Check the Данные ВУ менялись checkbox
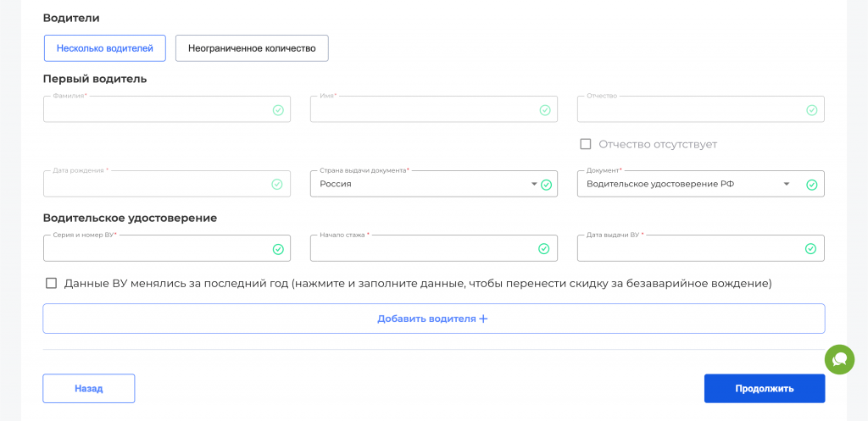The image size is (868, 421). 51,284
